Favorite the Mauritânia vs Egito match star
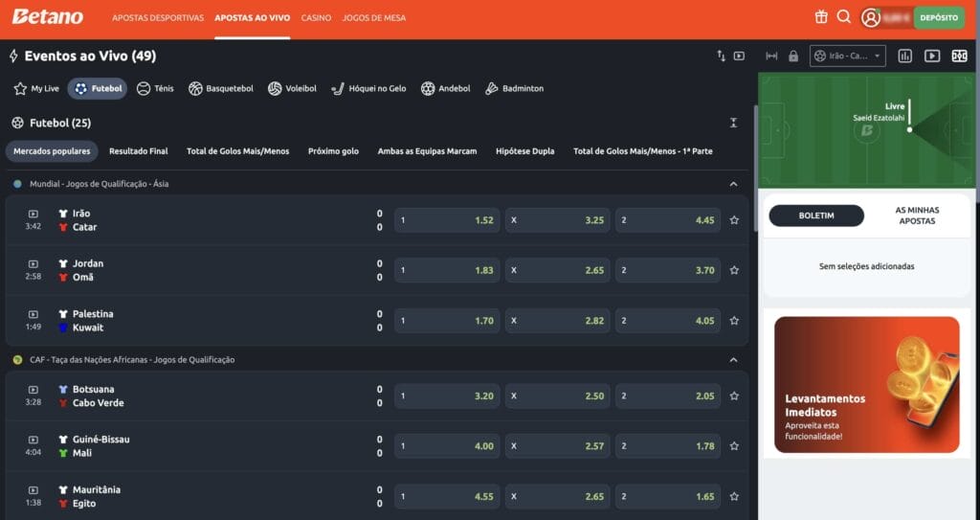Screen dimensions: 980x520 (734, 496)
